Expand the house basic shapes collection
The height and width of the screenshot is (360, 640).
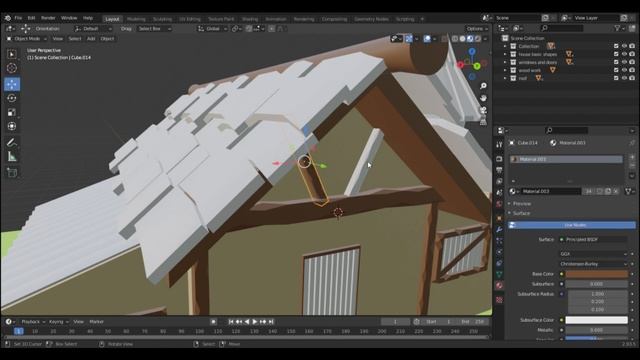pyautogui.click(x=505, y=54)
